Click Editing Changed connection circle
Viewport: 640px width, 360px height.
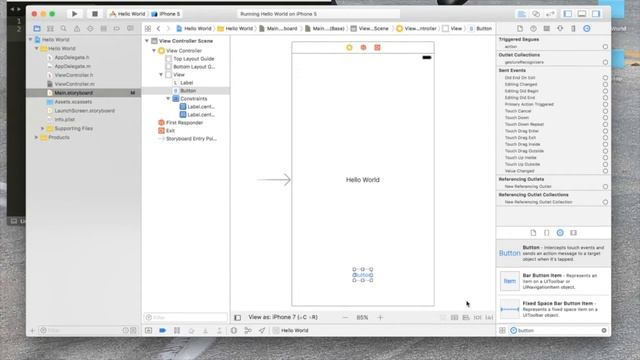pos(605,84)
